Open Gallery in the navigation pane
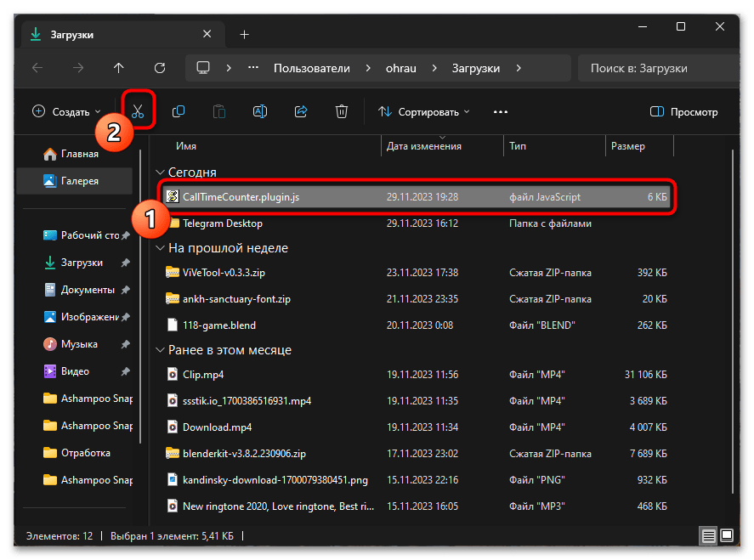 (x=79, y=181)
